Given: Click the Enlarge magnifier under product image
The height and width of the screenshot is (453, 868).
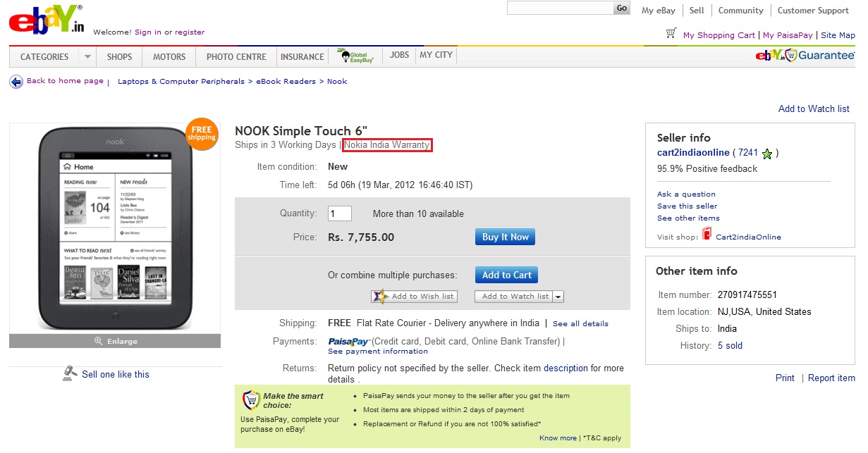Looking at the screenshot, I should coord(99,341).
